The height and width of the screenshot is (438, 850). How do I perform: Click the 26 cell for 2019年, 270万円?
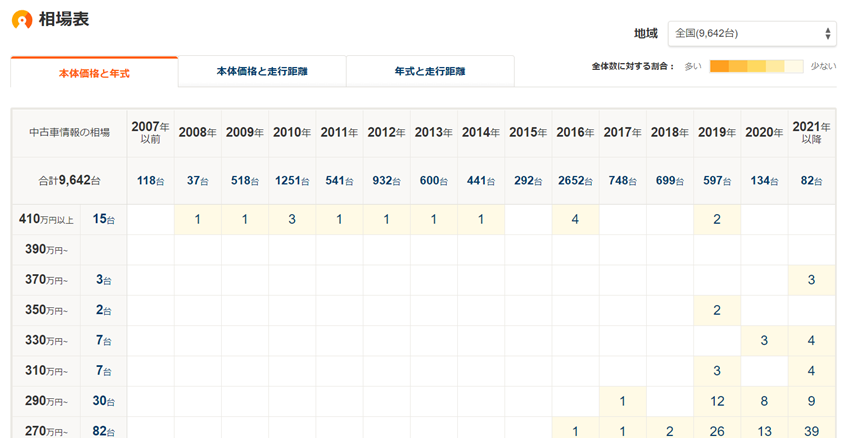click(x=717, y=431)
